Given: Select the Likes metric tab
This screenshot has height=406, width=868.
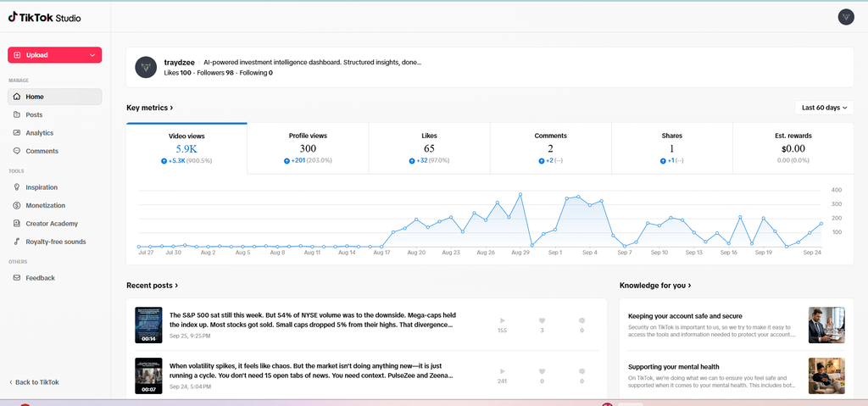Looking at the screenshot, I should click(429, 148).
